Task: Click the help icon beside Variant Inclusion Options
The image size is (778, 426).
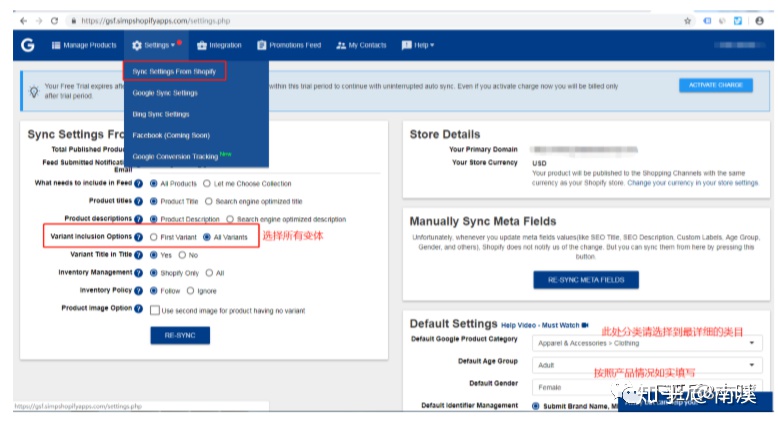Action: click(138, 237)
